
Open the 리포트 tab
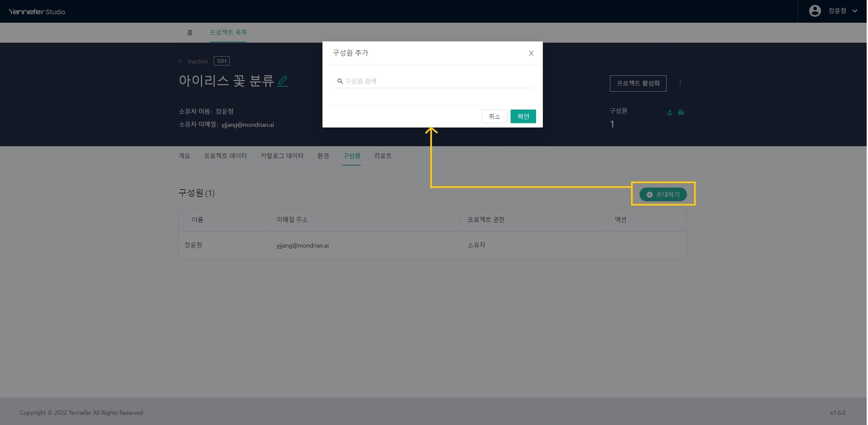tap(383, 156)
